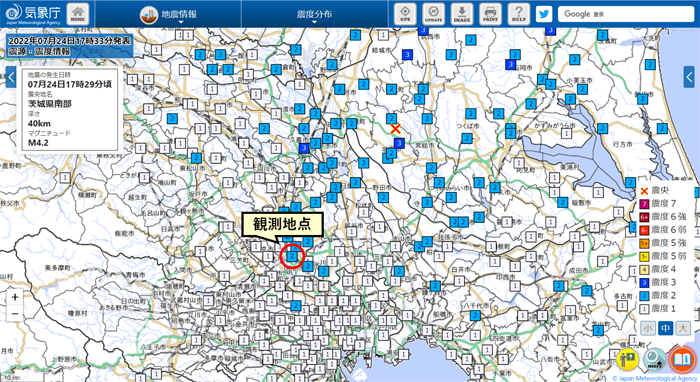
Task: Collapse the right legend panel arrow
Action: pyautogui.click(x=689, y=77)
